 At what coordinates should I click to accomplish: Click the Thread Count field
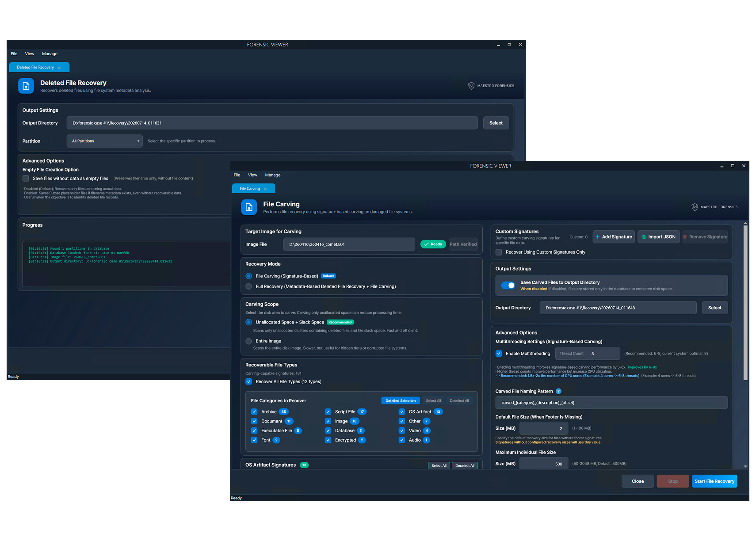pos(588,354)
